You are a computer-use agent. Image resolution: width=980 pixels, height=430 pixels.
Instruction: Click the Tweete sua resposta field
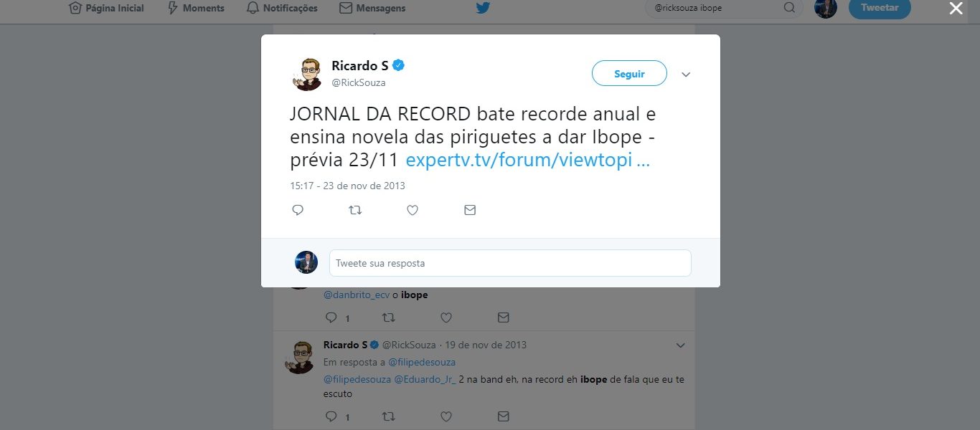(x=510, y=263)
